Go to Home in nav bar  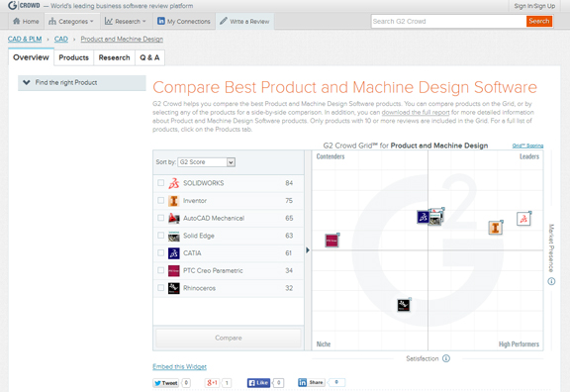tap(26, 22)
